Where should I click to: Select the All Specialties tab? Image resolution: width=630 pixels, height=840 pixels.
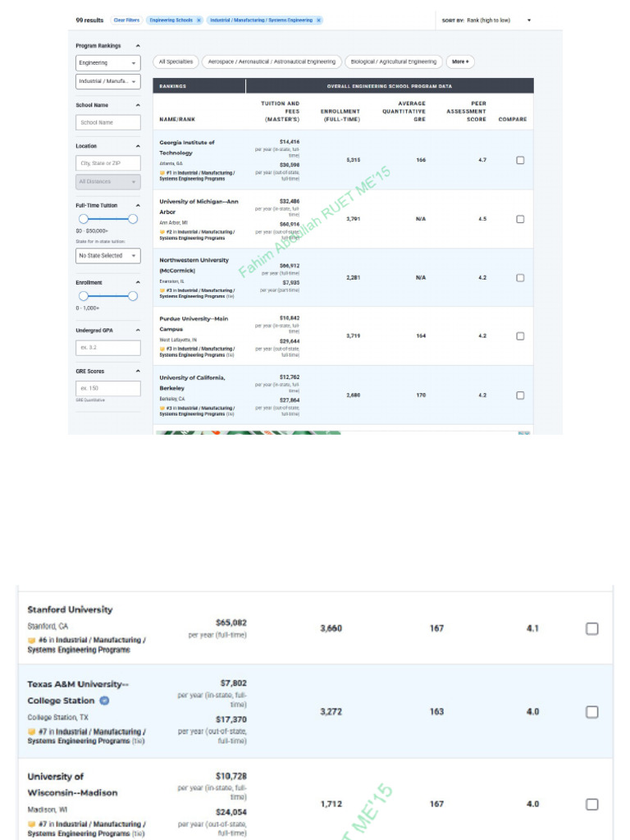(x=176, y=62)
